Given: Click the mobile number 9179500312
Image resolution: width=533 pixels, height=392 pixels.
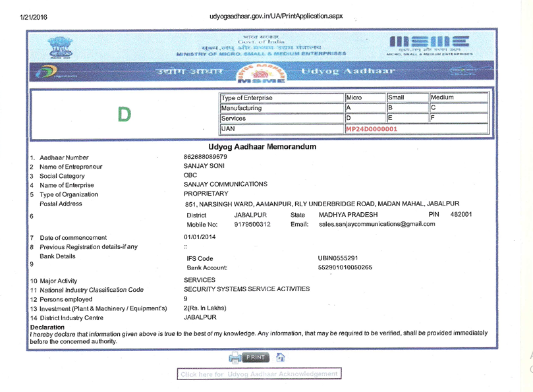Looking at the screenshot, I should 252,224.
